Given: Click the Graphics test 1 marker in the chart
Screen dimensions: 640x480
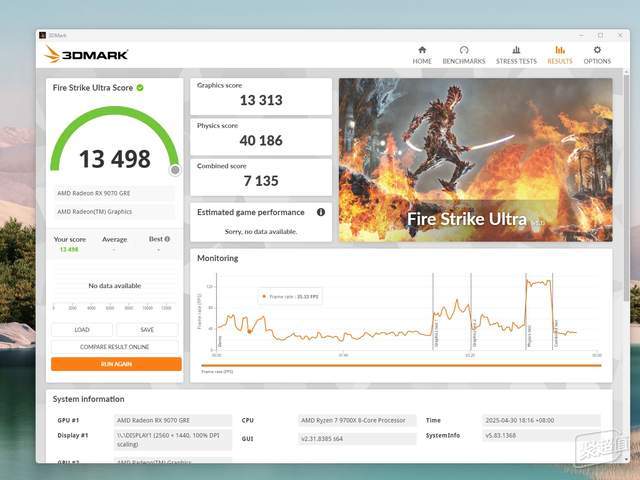Looking at the screenshot, I should click(x=436, y=335).
